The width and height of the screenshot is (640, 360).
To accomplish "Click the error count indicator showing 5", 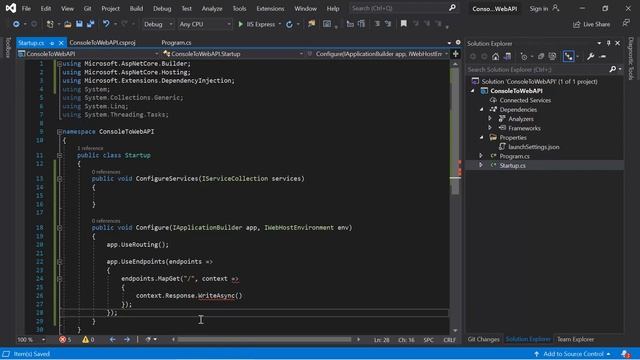I will coord(65,340).
